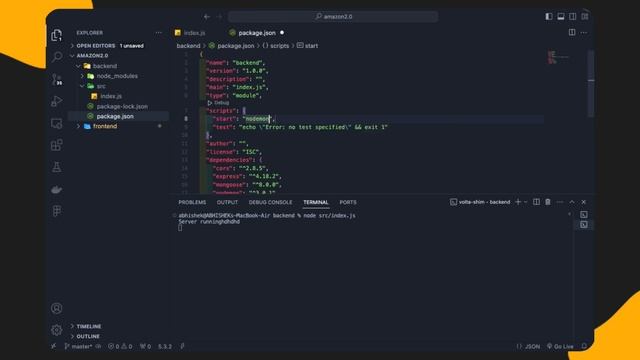The image size is (640, 360).
Task: Select the first terminal in the terminal list
Action: click(584, 215)
